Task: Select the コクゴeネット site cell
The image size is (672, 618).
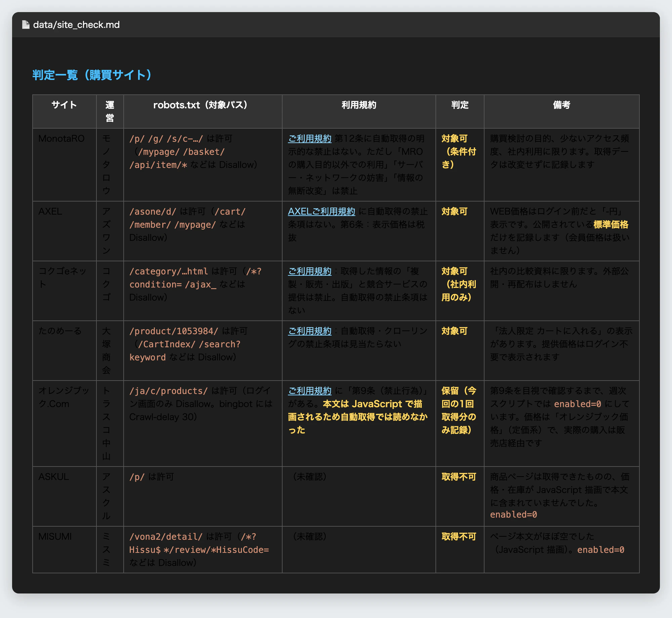Action: pyautogui.click(x=64, y=291)
